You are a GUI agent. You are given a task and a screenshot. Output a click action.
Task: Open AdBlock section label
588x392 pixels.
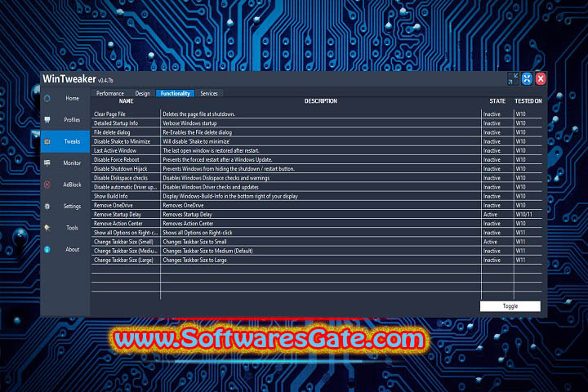(x=72, y=185)
